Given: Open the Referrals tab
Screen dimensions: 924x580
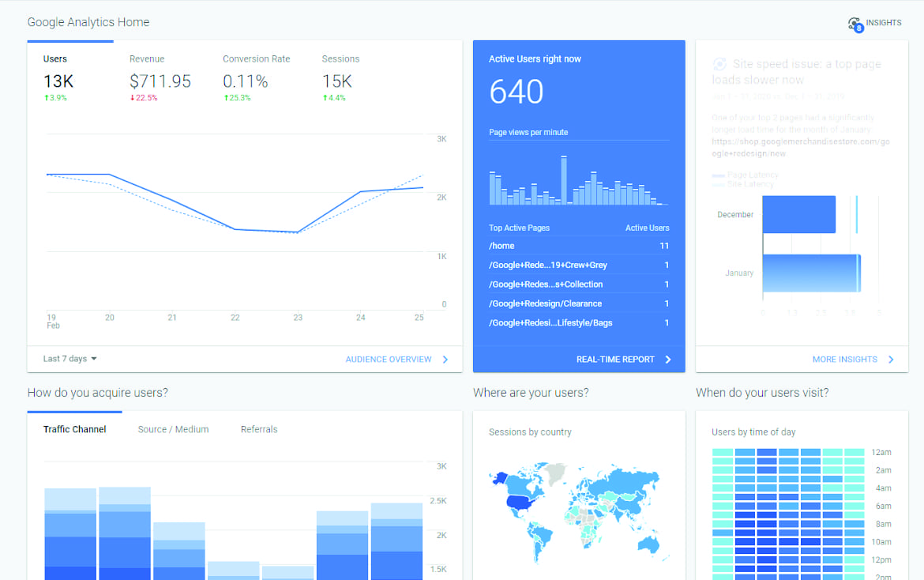Looking at the screenshot, I should point(259,429).
